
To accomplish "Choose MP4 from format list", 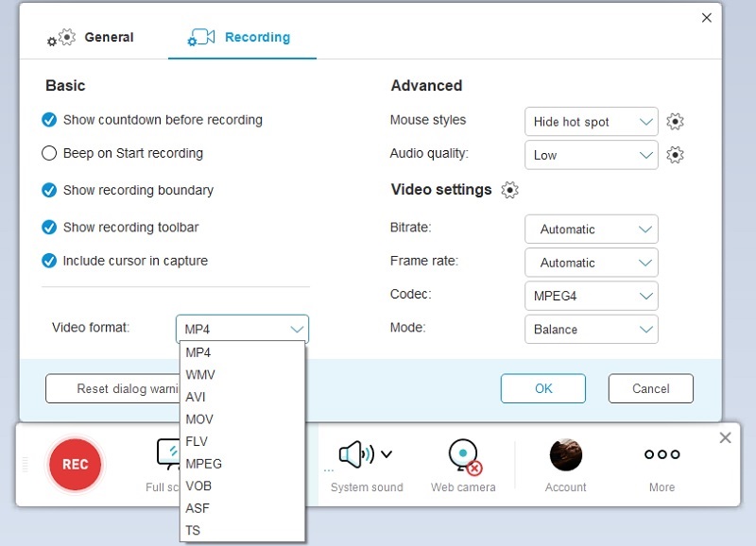I will coord(243,352).
